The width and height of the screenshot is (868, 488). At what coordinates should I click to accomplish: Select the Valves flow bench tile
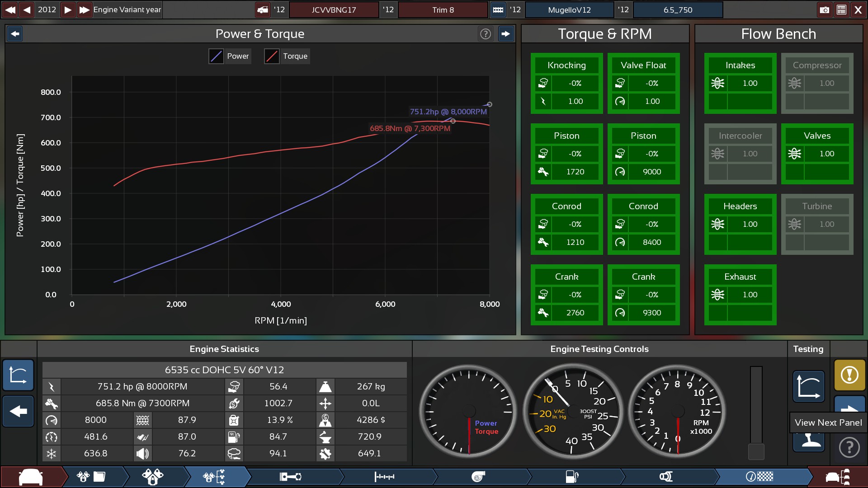[817, 154]
